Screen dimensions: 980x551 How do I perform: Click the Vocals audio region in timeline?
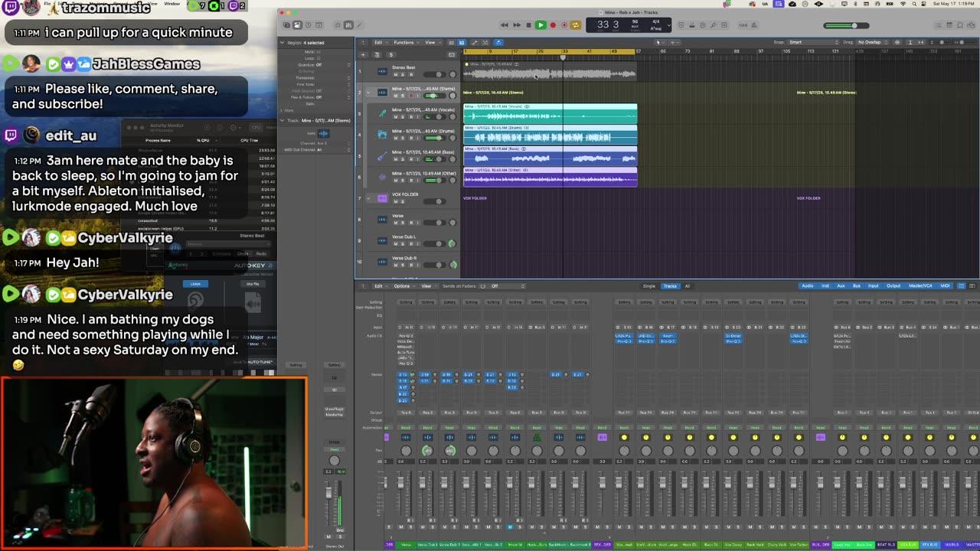click(550, 114)
